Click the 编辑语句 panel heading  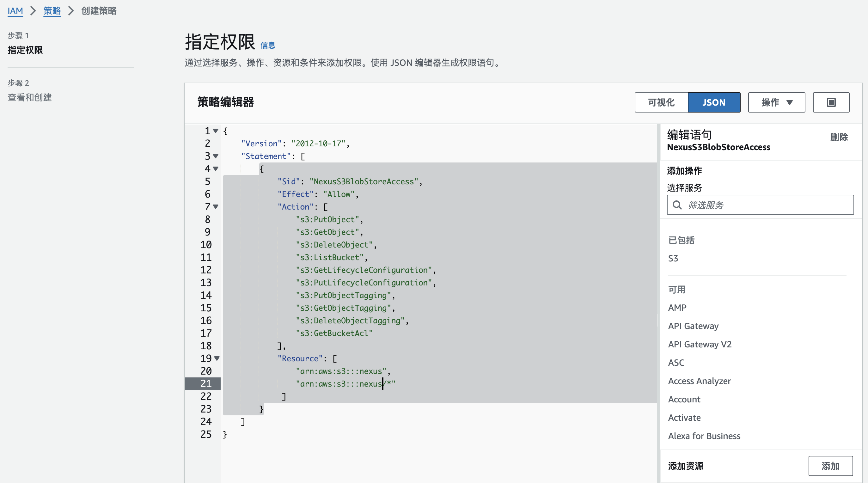[689, 134]
